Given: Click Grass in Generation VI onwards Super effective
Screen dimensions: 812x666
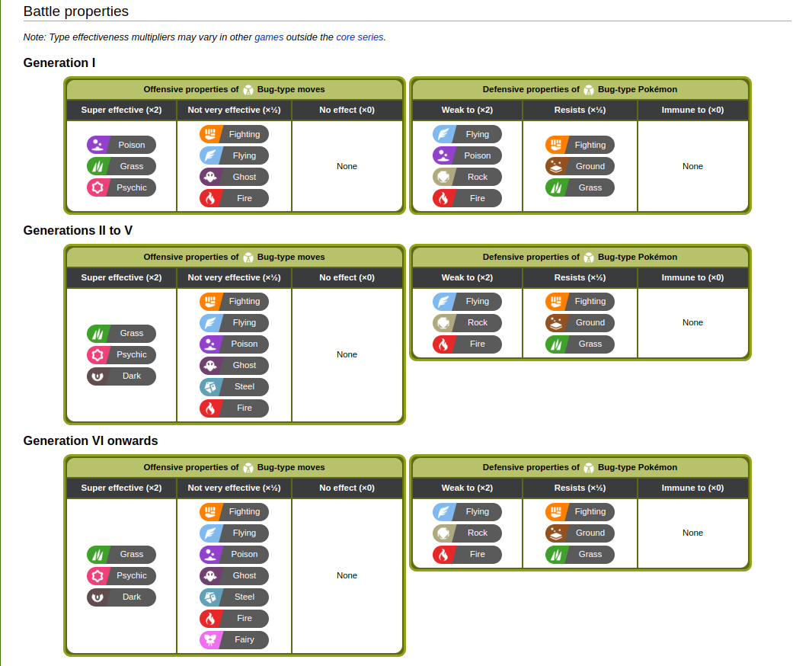Looking at the screenshot, I should coord(121,555).
